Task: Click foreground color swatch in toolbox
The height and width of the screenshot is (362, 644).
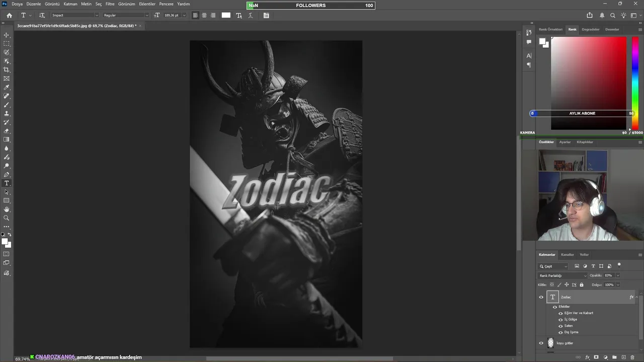Action: click(5, 242)
